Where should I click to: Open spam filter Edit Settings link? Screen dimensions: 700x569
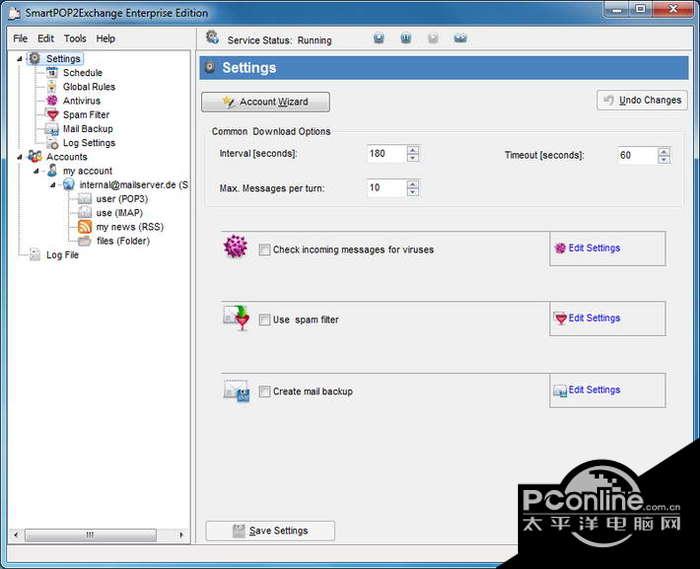(594, 318)
